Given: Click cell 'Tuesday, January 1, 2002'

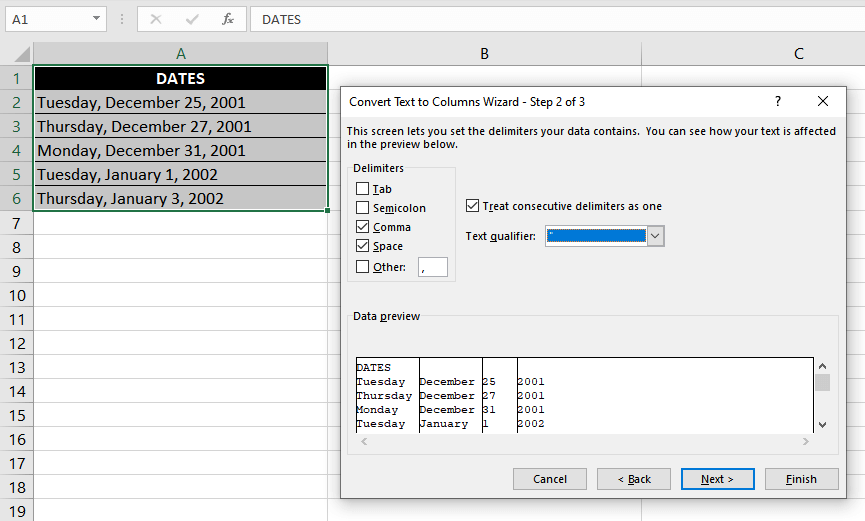Looking at the screenshot, I should point(180,174).
